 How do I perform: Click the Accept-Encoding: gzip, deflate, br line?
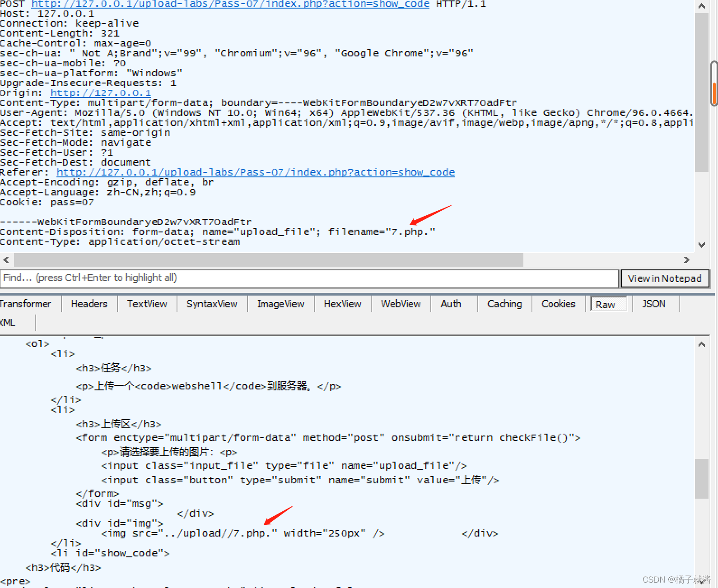tap(107, 182)
